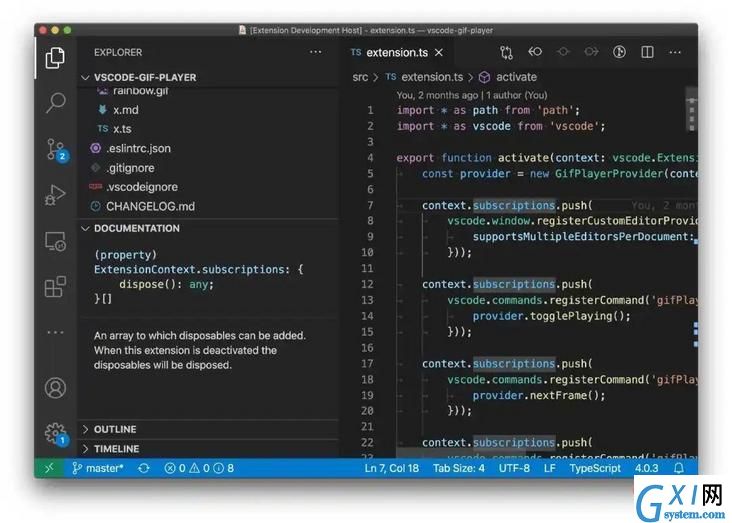Viewport: 732px width, 523px height.
Task: Open the Extensions view icon
Action: 55,286
